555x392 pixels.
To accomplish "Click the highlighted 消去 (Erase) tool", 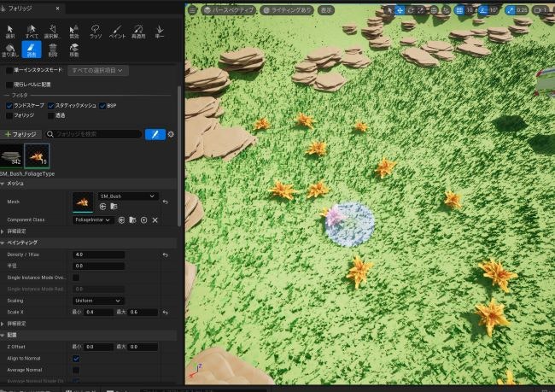I will click(32, 50).
